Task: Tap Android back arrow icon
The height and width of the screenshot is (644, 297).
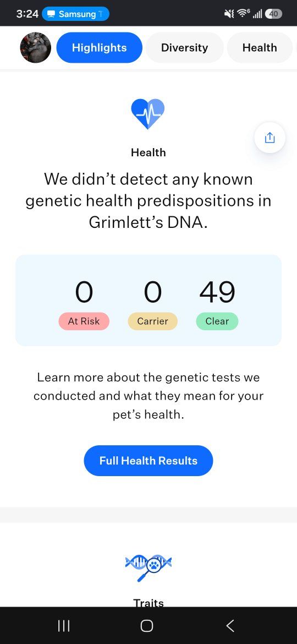Action: [x=230, y=625]
